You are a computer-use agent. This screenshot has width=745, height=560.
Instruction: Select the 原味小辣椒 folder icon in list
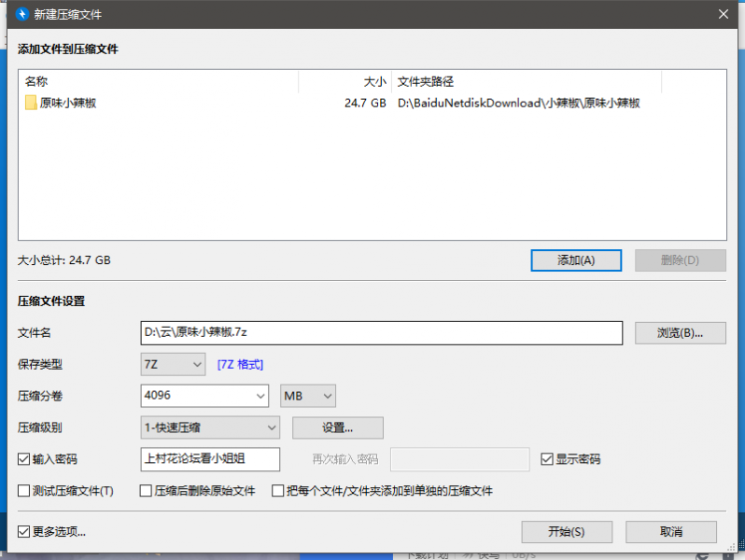coord(31,104)
